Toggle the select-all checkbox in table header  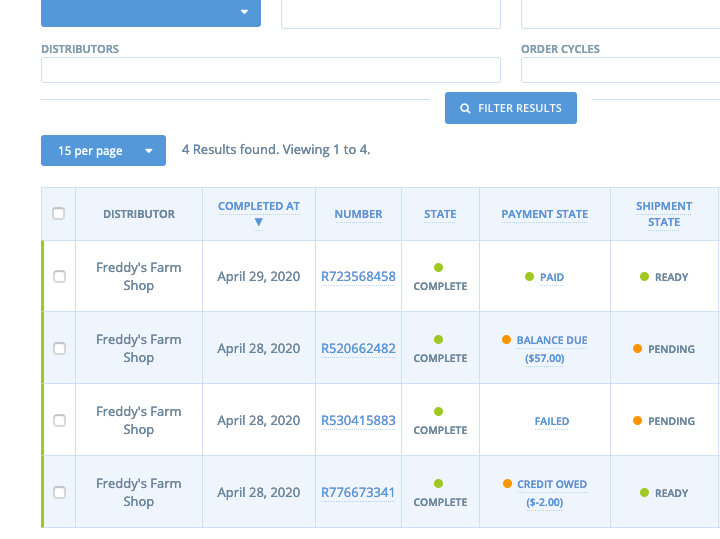click(58, 213)
